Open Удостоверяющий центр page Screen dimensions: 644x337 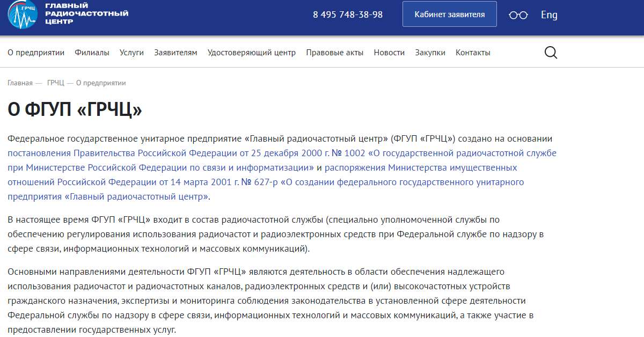point(251,53)
